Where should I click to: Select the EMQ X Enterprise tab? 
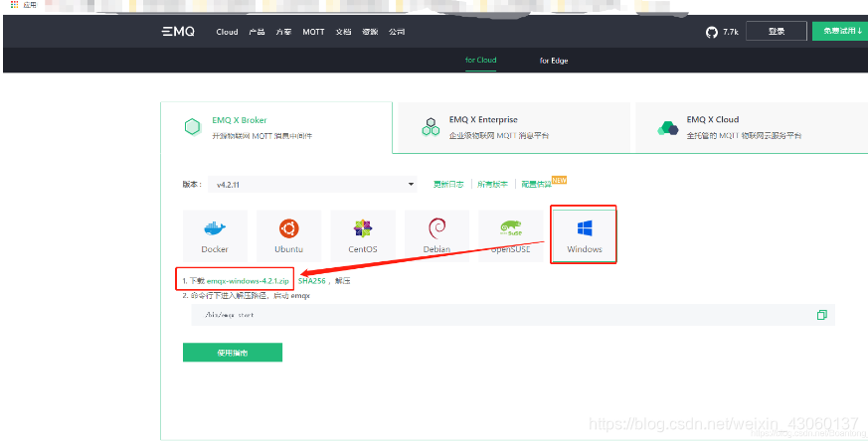coord(514,127)
